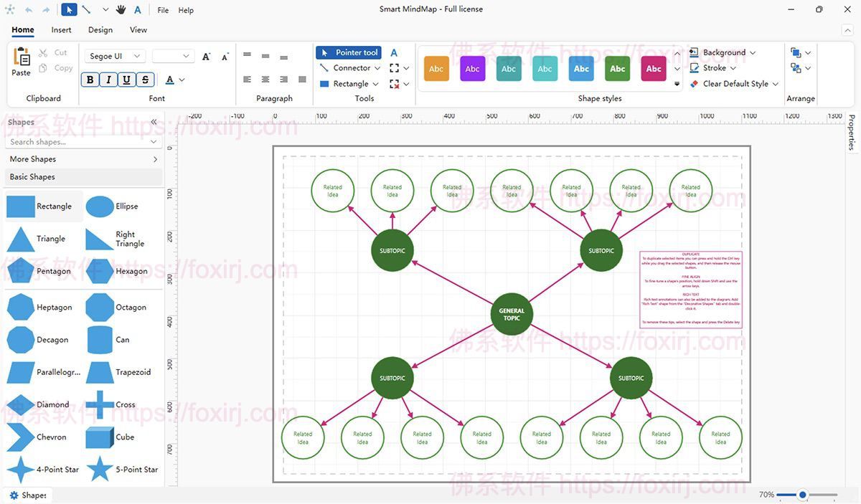Screen dimensions: 861x504
Task: Toggle Italic text formatting
Action: pos(108,80)
